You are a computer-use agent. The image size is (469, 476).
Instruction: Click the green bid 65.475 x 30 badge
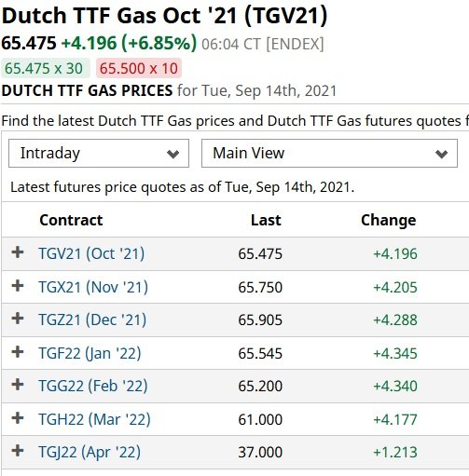[x=46, y=68]
